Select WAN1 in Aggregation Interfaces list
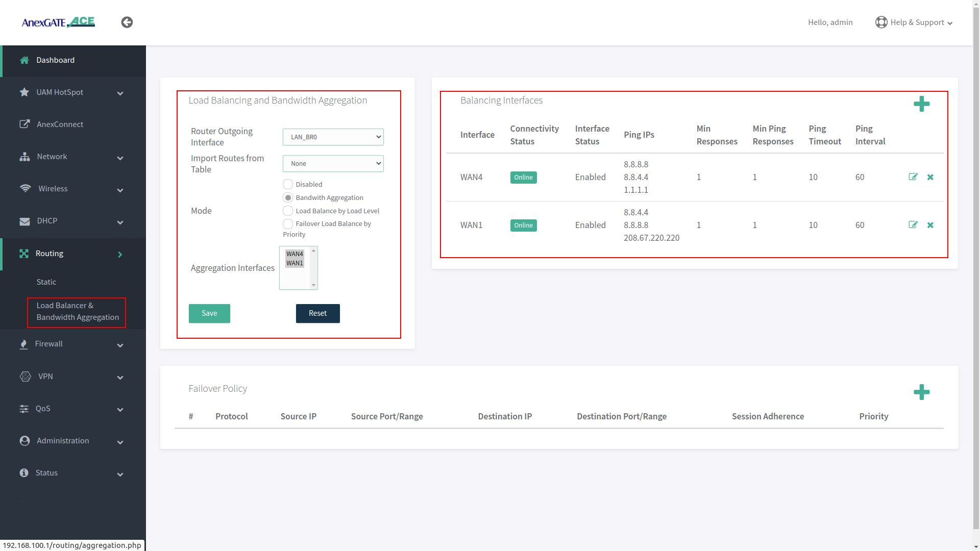The height and width of the screenshot is (551, 980). click(295, 263)
